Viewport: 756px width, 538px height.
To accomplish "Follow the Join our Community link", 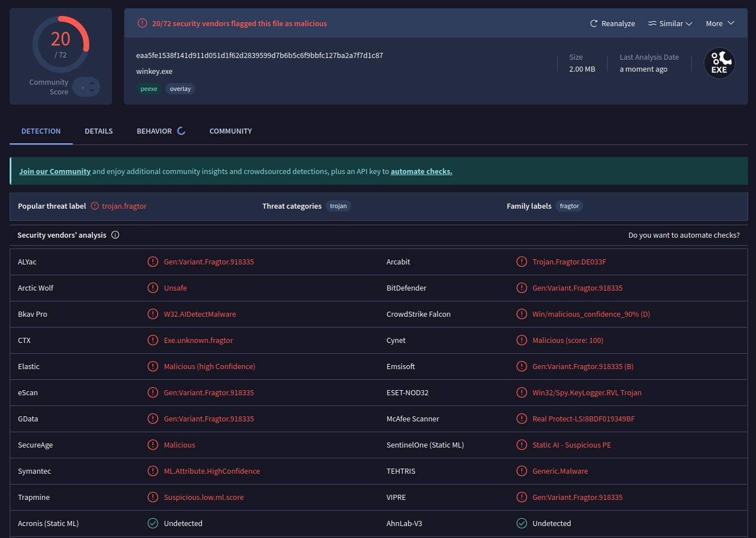I will [x=55, y=171].
